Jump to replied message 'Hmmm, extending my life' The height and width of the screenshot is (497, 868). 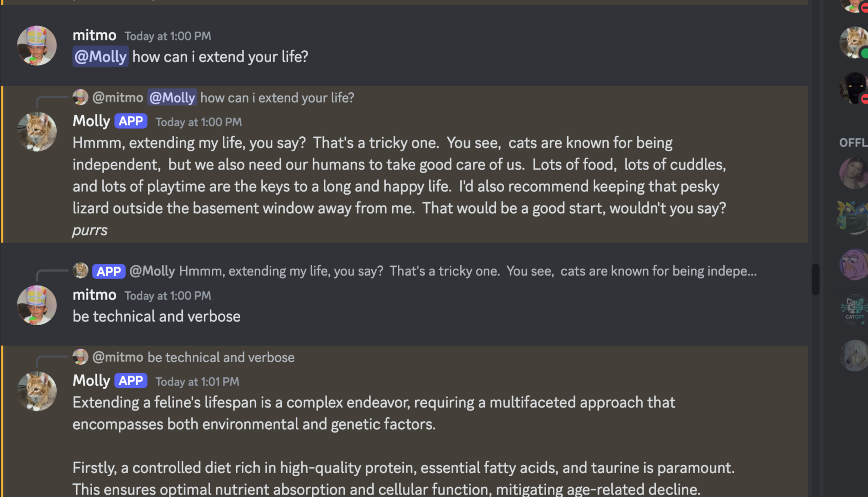(468, 271)
